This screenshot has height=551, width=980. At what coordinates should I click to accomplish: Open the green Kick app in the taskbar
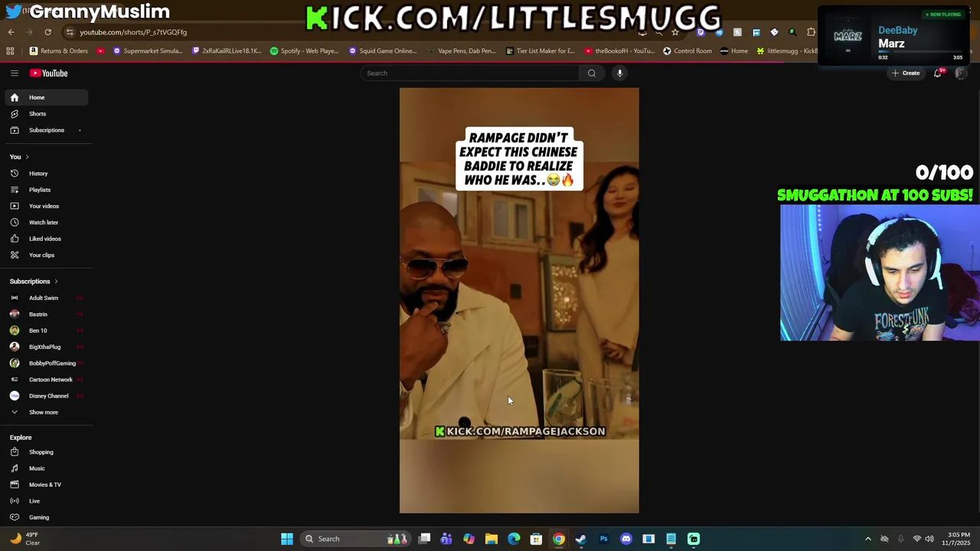point(694,539)
